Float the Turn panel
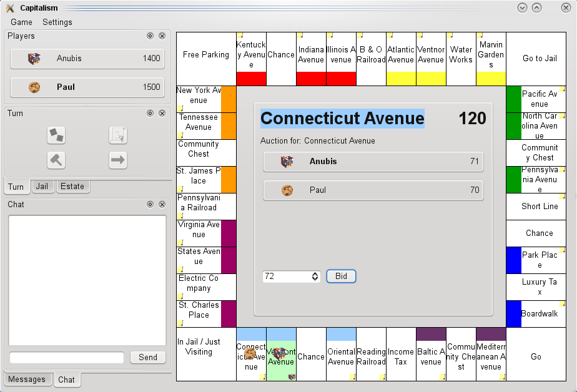 pyautogui.click(x=150, y=113)
